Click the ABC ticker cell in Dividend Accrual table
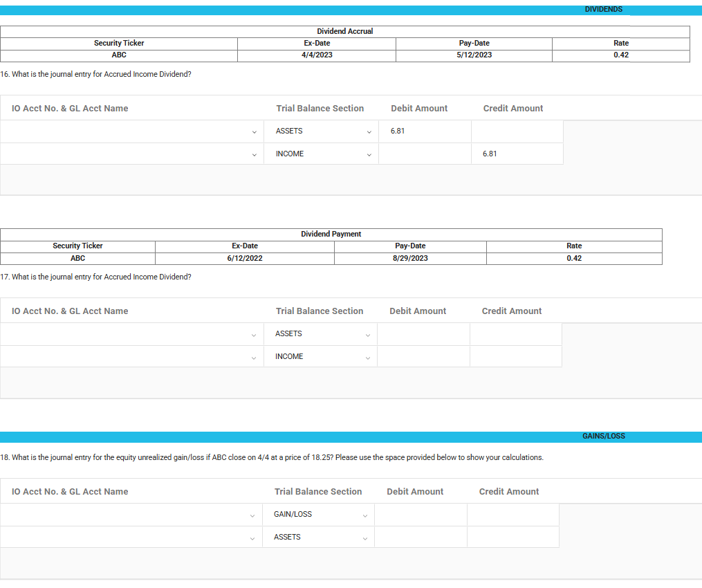The width and height of the screenshot is (702, 588). 119,55
